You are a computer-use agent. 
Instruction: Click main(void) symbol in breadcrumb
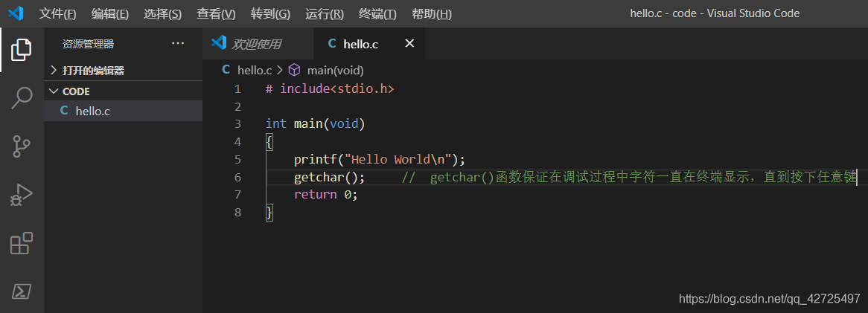click(334, 70)
